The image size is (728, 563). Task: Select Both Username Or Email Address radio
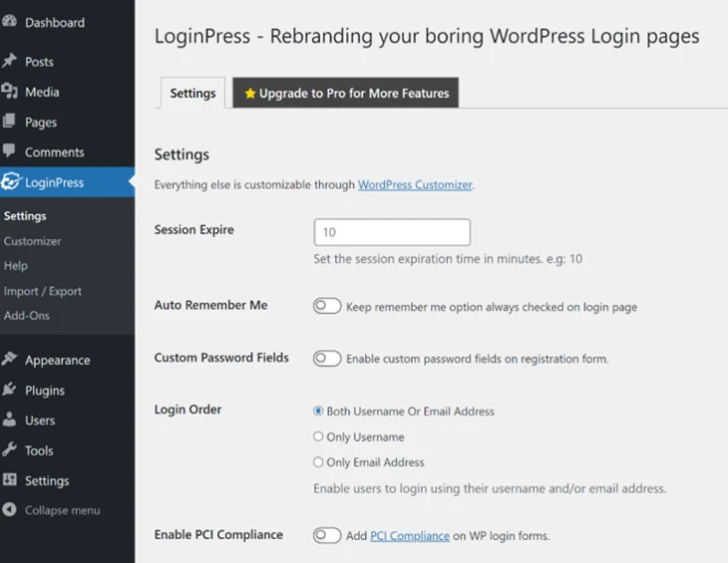click(318, 411)
